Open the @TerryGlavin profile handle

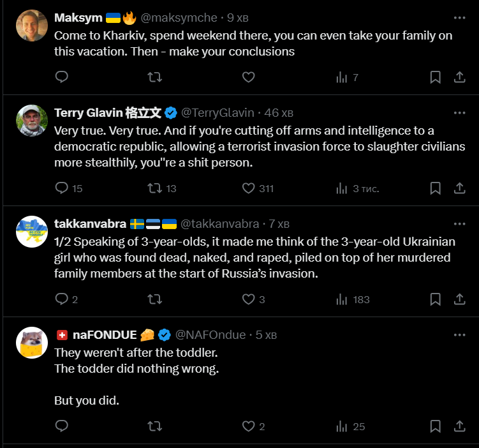tap(219, 113)
